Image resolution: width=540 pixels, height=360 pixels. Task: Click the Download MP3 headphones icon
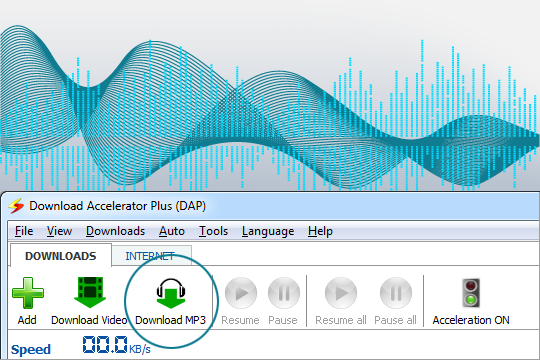[171, 293]
